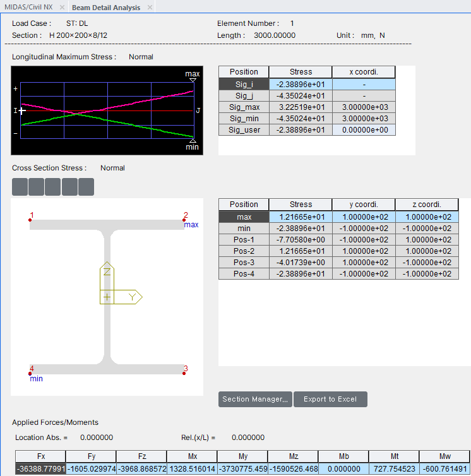Click the leftmost blank button under Cross Section Stress
Viewport: 471px width, 476px height.
(x=20, y=187)
